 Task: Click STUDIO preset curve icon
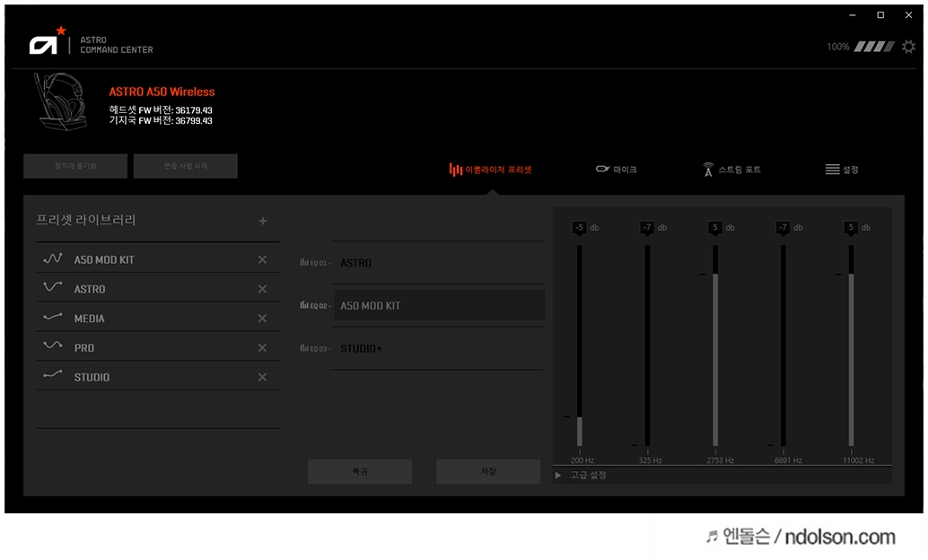(x=53, y=375)
